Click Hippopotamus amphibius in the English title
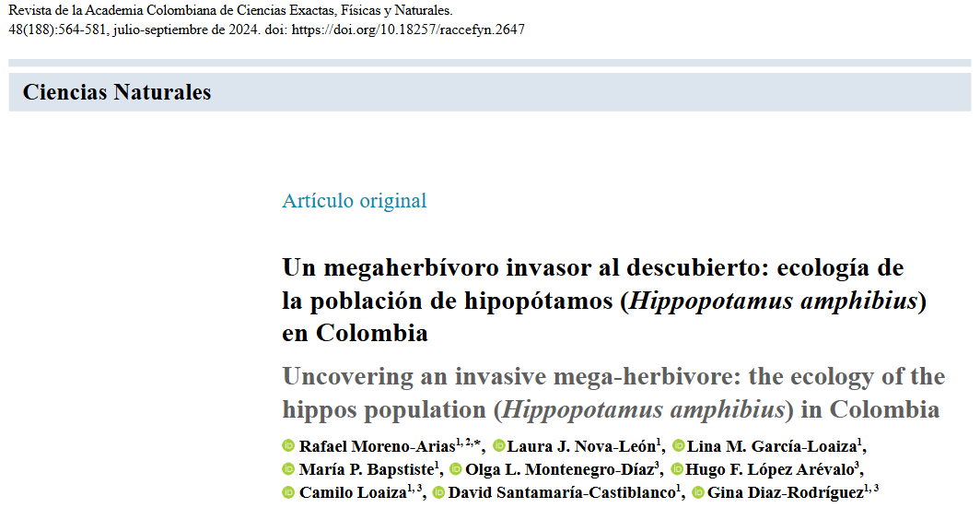Image resolution: width=980 pixels, height=508 pixels. tap(643, 409)
